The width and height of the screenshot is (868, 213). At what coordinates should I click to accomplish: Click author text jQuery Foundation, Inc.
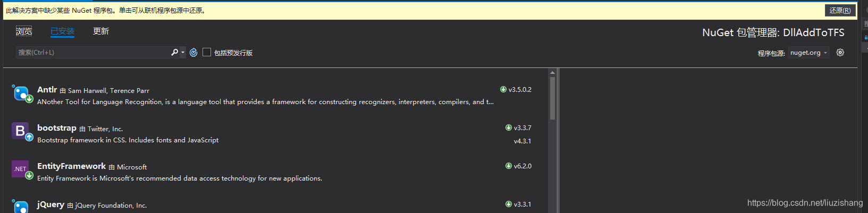click(111, 206)
